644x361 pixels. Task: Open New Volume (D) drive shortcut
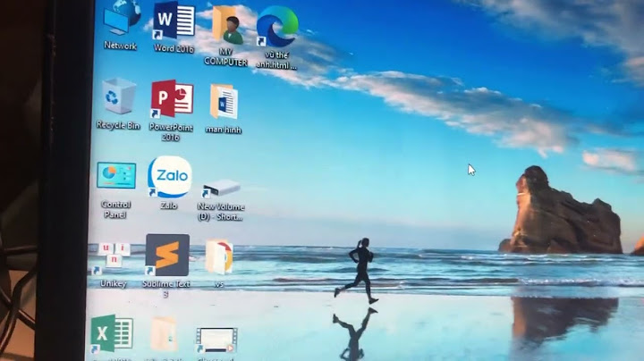(221, 188)
